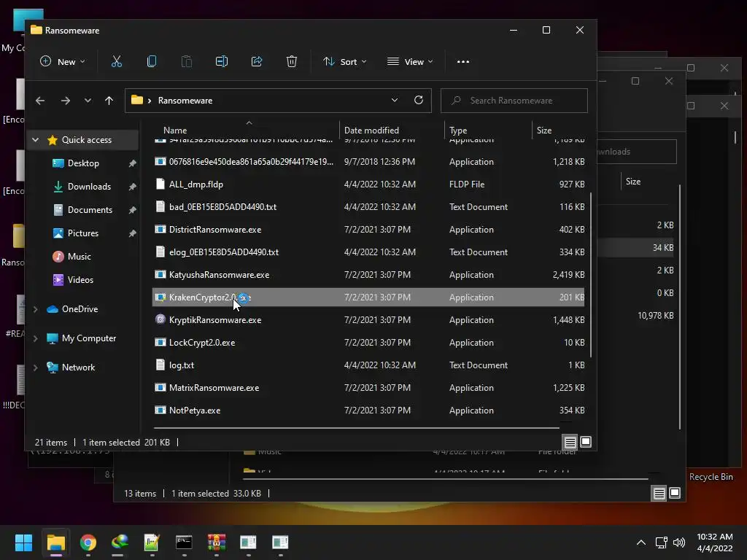Image resolution: width=747 pixels, height=560 pixels.
Task: Open the View dropdown menu
Action: [410, 61]
